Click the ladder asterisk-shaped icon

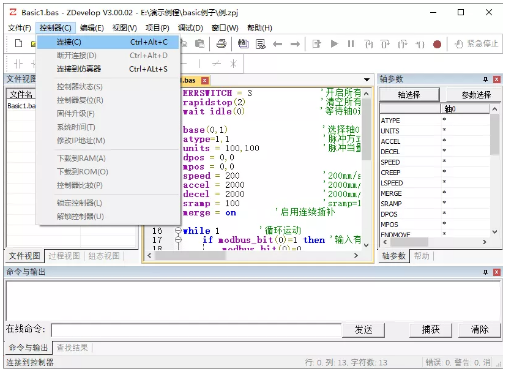[x=233, y=63]
